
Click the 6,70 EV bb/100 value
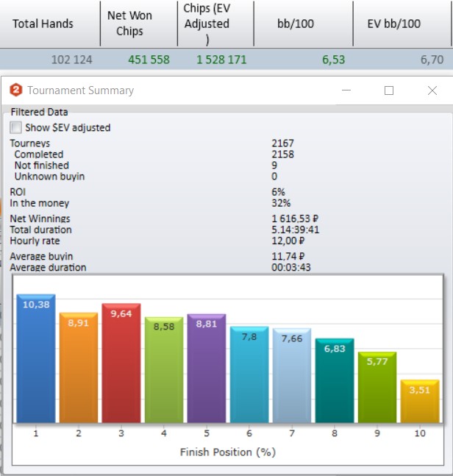tap(432, 60)
